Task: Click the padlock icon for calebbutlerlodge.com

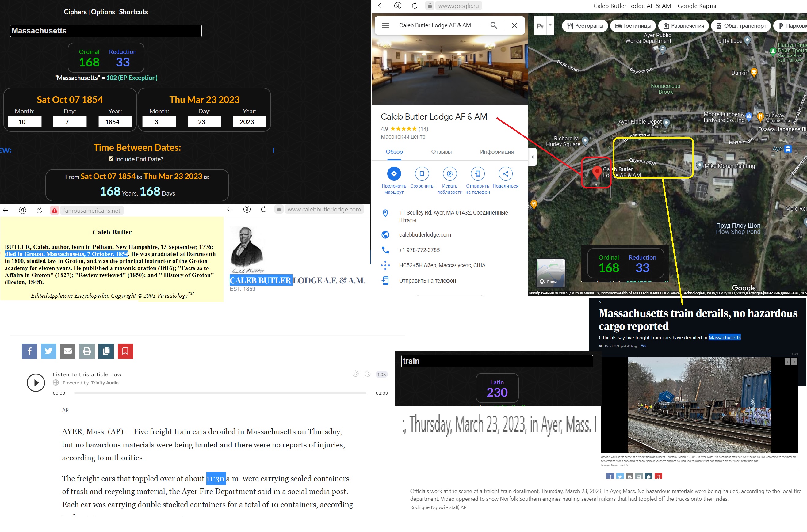Action: tap(279, 209)
